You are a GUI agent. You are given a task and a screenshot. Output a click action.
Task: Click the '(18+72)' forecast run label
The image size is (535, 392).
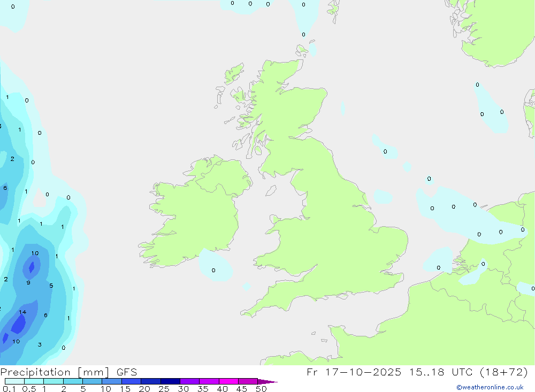504,372
